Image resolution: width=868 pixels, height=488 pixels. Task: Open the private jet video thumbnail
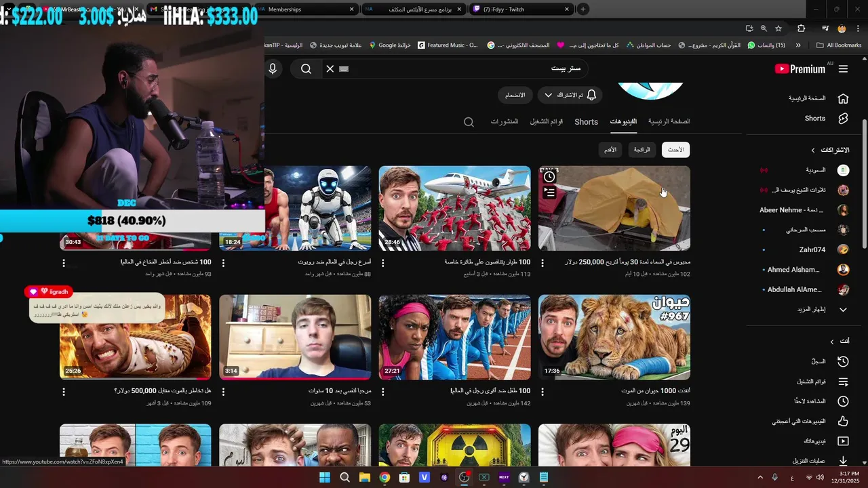click(455, 208)
